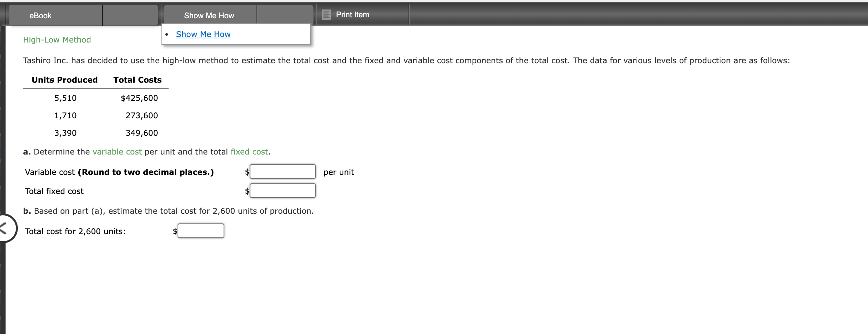Click the variable cost glossary term
This screenshot has width=868, height=334.
(117, 152)
